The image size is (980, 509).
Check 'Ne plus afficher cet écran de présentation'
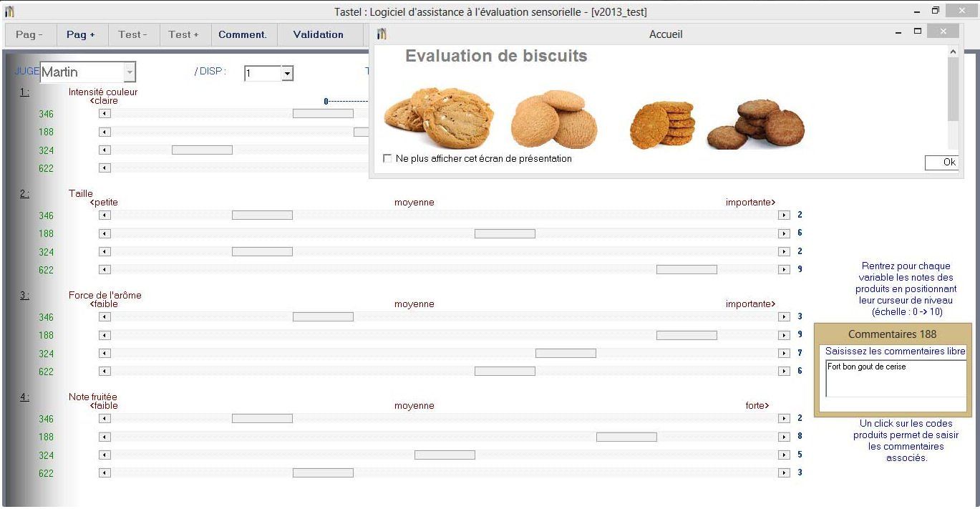click(x=387, y=159)
